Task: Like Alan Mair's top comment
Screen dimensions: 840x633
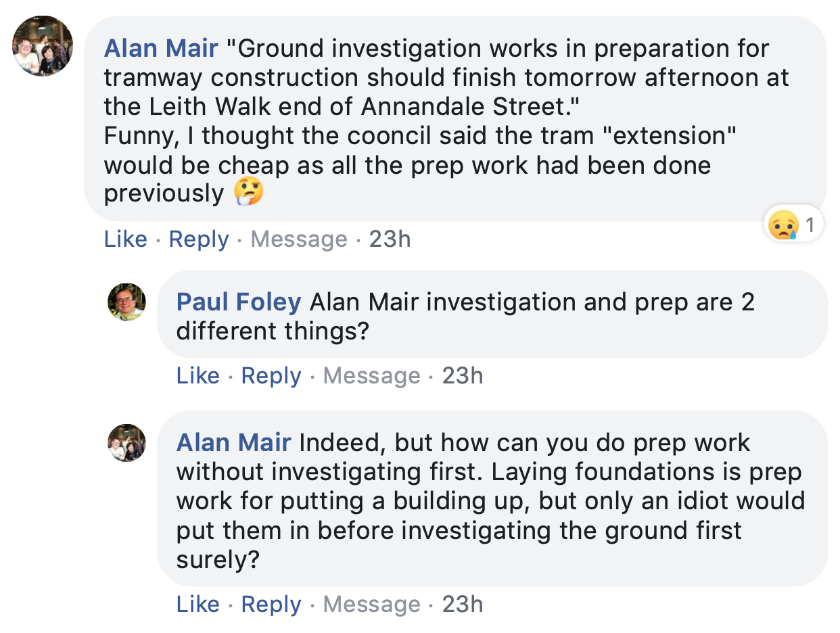Action: tap(126, 239)
